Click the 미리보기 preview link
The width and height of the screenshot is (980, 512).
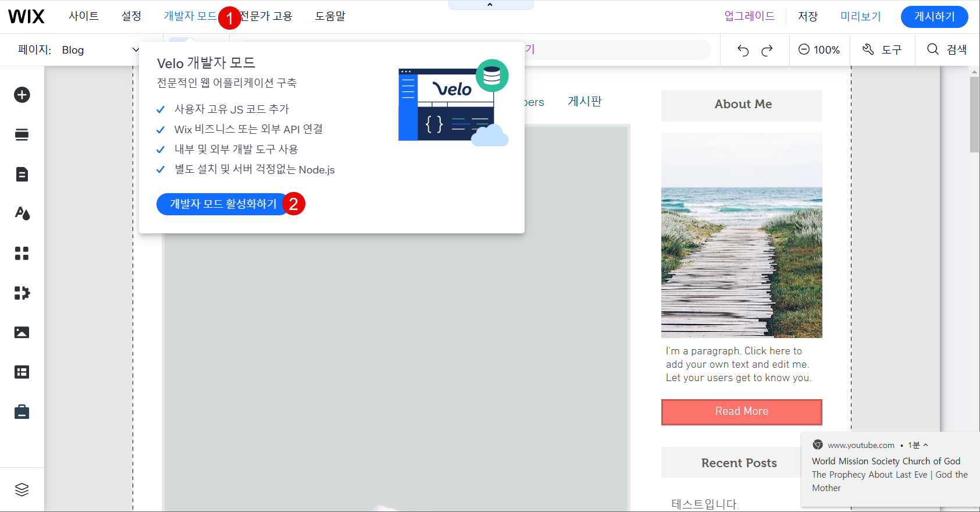click(861, 16)
